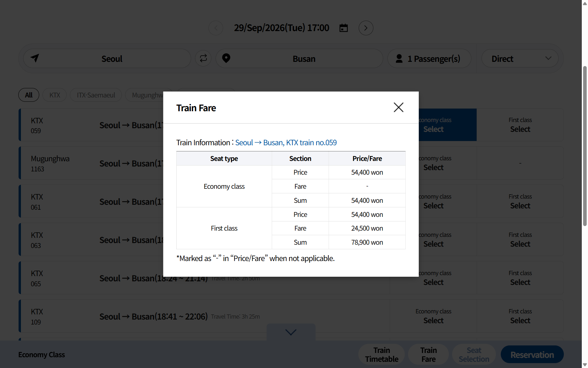Select First class for KTX 059
The height and width of the screenshot is (368, 588).
pyautogui.click(x=520, y=125)
